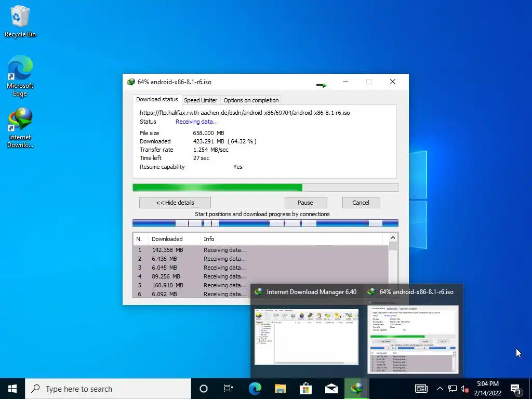This screenshot has width=532, height=399.
Task: Open Task View on the taskbar
Action: point(229,389)
